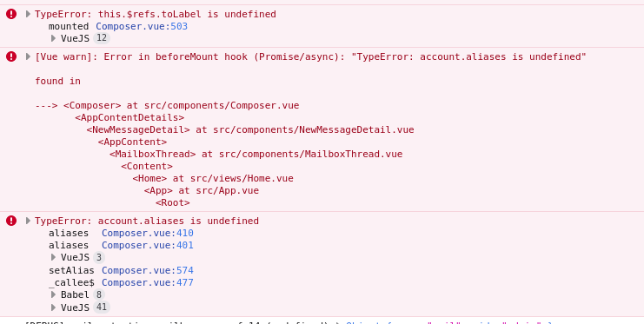Select the '<AppContent>' component line
The height and width of the screenshot is (324, 644).
coord(132,142)
